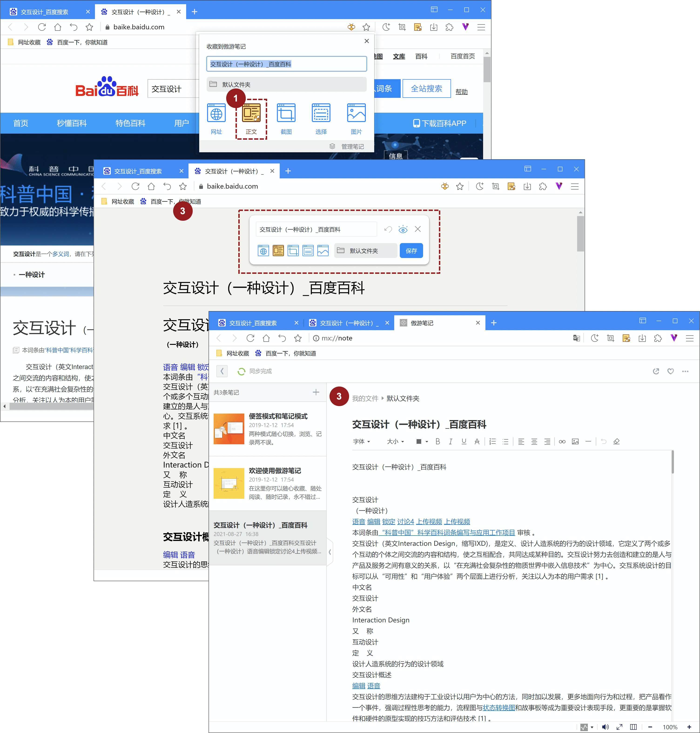Choose the 图片 clip icon in the back window popup
The image size is (700, 733).
coord(356,113)
